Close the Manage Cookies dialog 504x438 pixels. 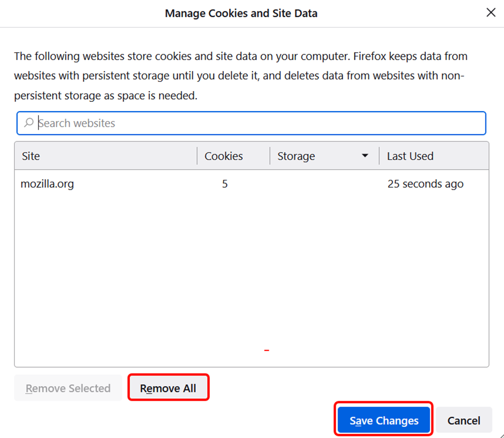coord(491,13)
